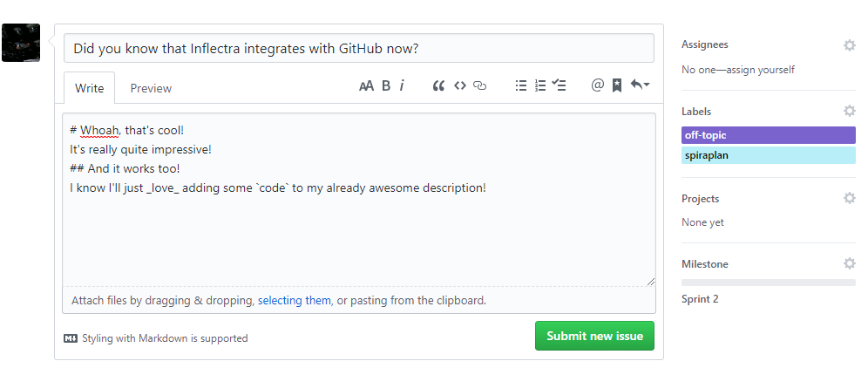Add a numbered list

(x=540, y=85)
